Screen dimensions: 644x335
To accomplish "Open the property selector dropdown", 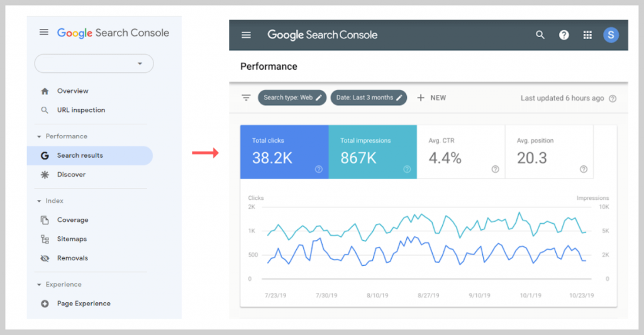I will pos(94,63).
